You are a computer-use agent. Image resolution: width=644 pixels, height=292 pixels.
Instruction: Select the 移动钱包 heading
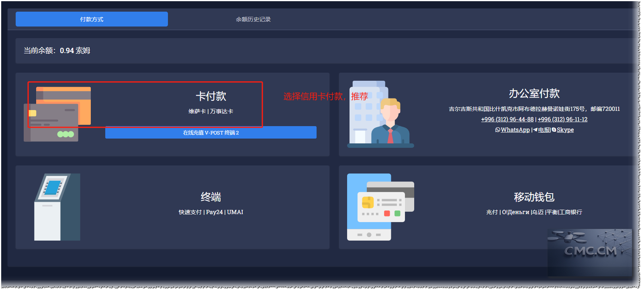coord(534,197)
